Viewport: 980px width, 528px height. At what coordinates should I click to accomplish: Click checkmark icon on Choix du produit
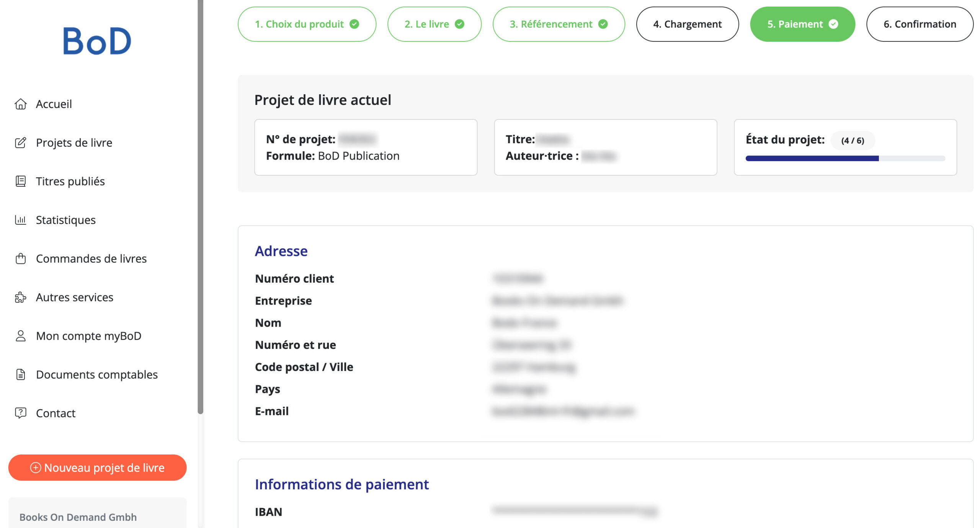coord(354,24)
